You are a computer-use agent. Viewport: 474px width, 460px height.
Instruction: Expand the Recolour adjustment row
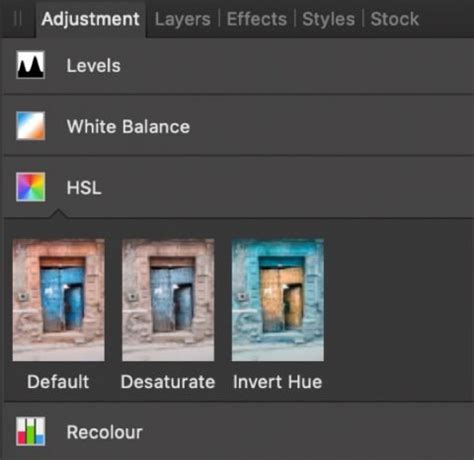(x=239, y=431)
